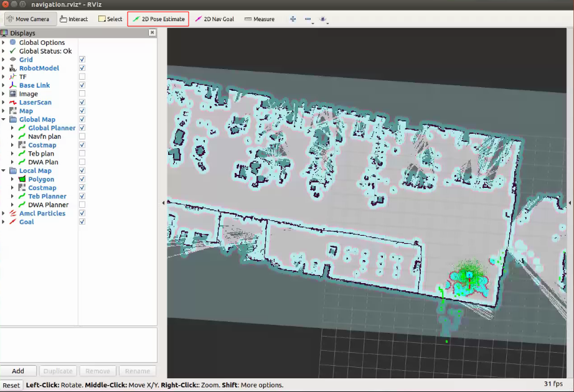Select the red LaserScan icon

(13, 102)
